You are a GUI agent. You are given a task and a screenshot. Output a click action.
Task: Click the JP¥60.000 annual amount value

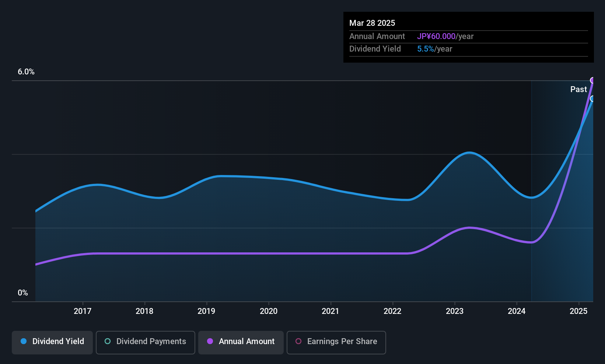click(436, 36)
